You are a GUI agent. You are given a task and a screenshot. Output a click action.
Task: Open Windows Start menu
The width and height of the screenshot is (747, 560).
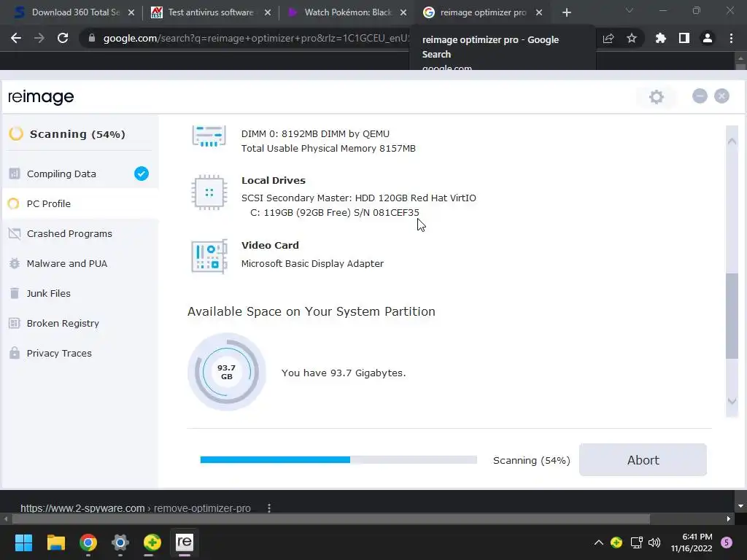pos(23,542)
